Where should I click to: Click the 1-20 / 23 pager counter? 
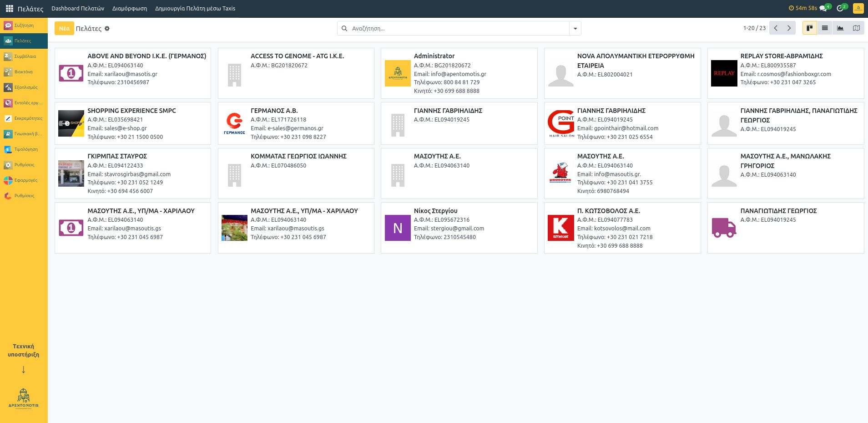tap(754, 28)
